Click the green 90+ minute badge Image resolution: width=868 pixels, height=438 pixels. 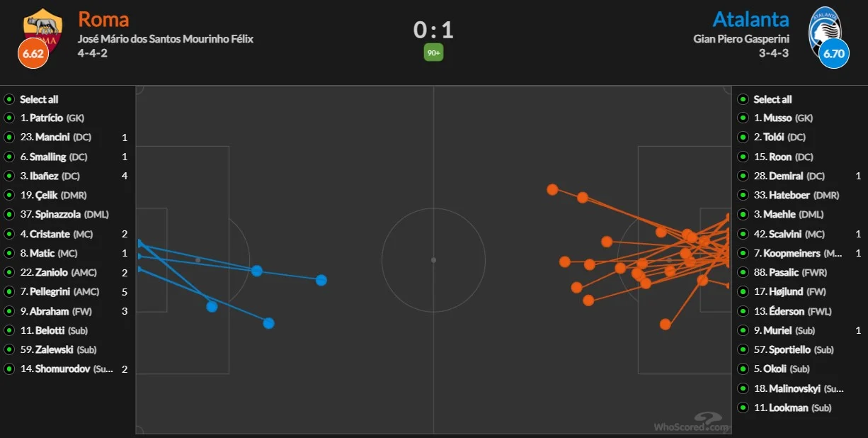coord(433,53)
